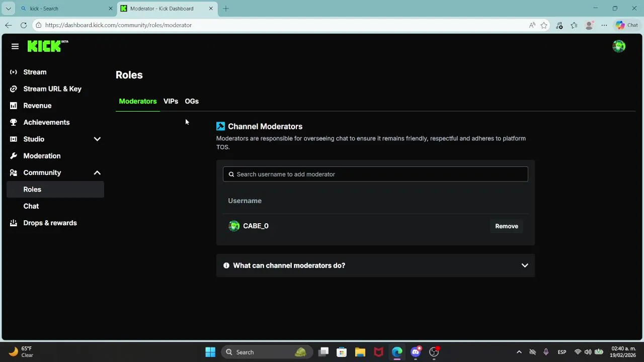Go back with the browser back arrow
This screenshot has width=644, height=362.
tap(9, 25)
